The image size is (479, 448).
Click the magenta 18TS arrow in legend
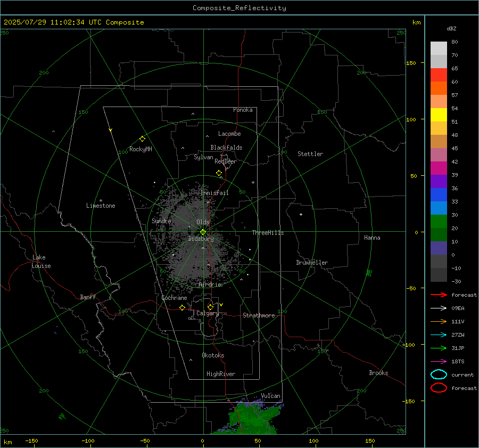tap(439, 362)
